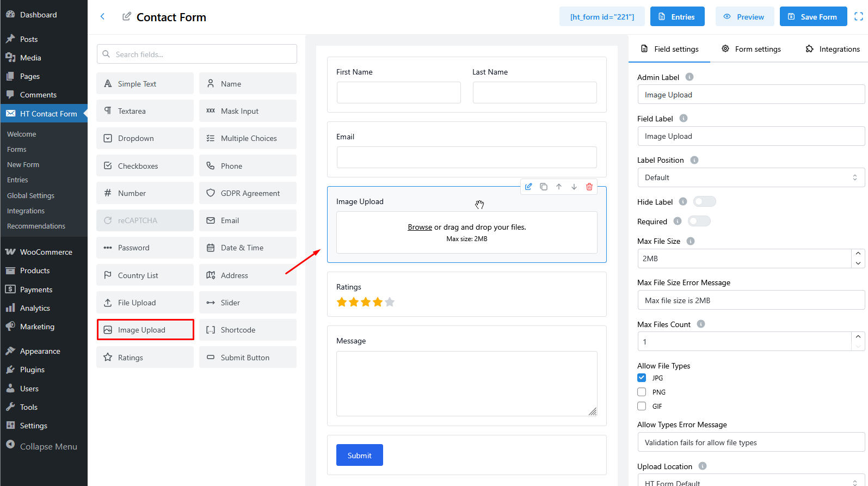Click the info icon next to Admin Label

(x=690, y=77)
